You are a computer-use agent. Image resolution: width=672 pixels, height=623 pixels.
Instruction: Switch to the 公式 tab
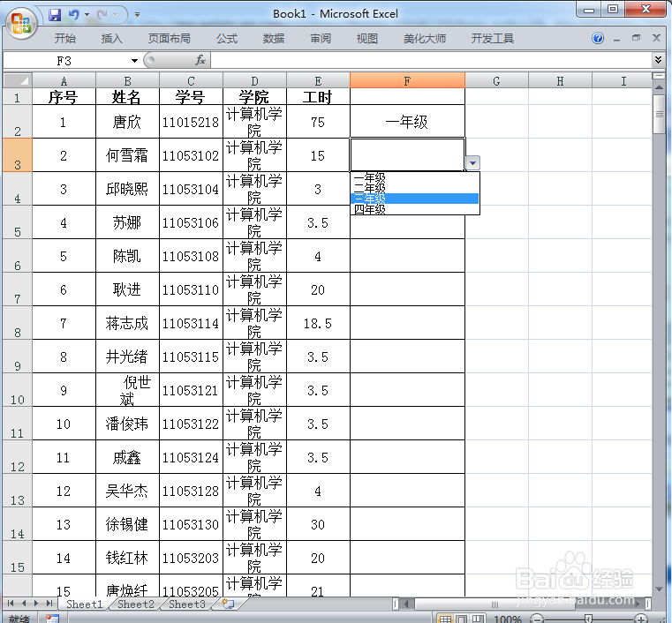(x=227, y=39)
